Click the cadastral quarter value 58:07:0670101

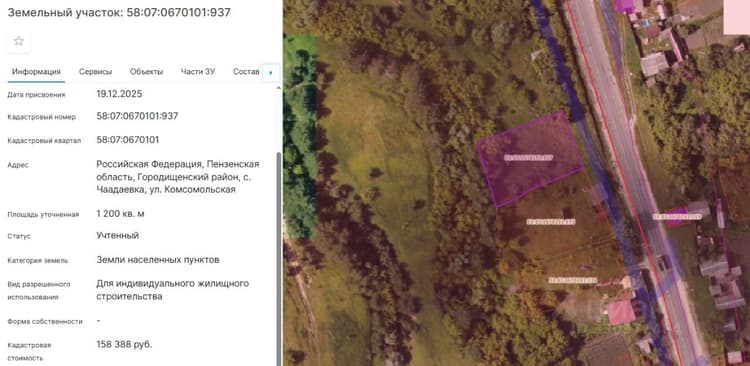(128, 140)
